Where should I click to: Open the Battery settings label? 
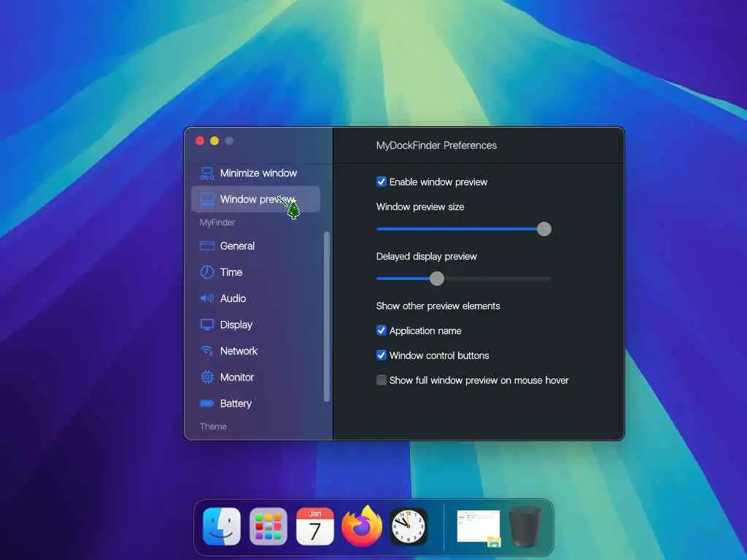pyautogui.click(x=236, y=403)
